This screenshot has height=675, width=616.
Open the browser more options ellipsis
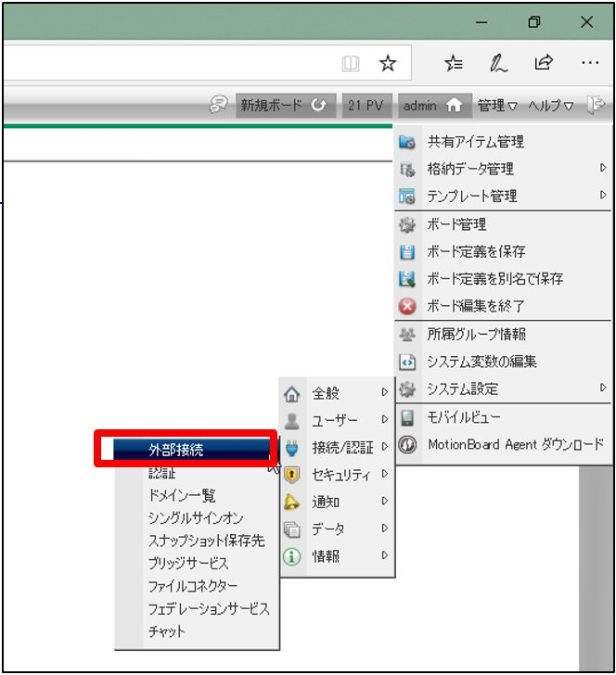click(x=589, y=63)
